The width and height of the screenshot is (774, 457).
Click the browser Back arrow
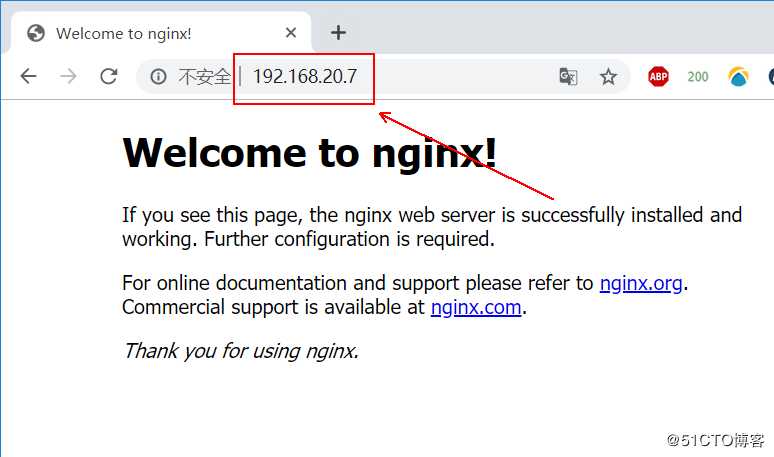(28, 76)
